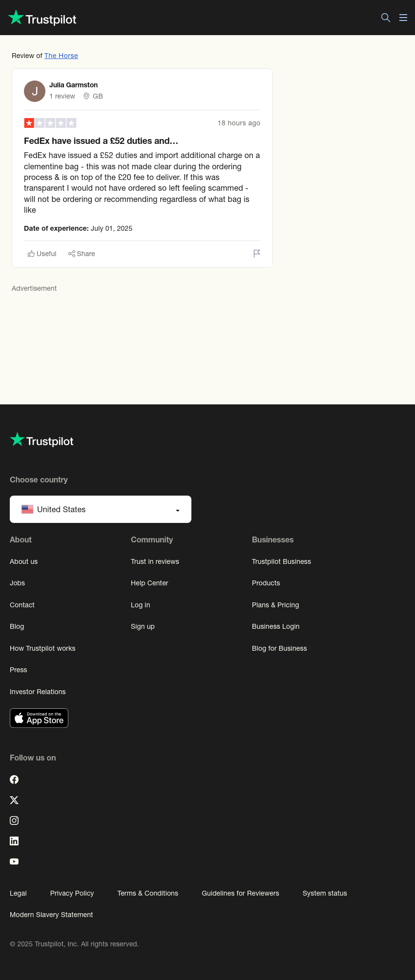Click 'Date of experience: July 01, 2025' text
The image size is (415, 980).
point(78,228)
